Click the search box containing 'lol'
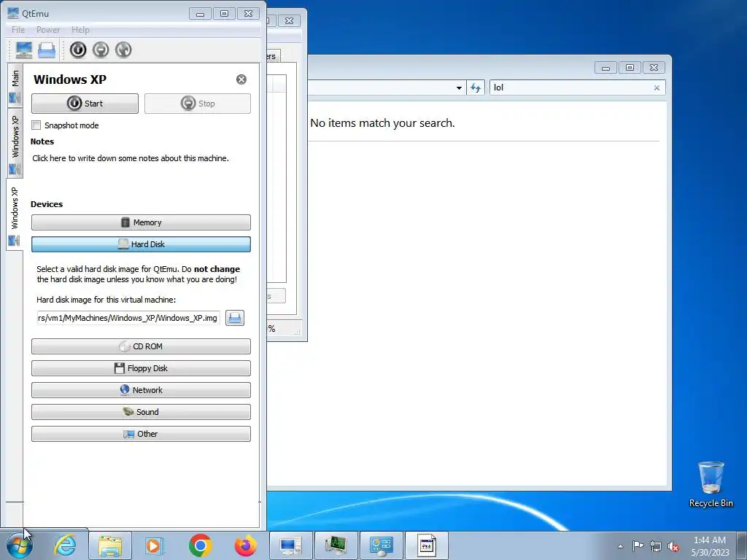The width and height of the screenshot is (747, 560). pos(572,87)
